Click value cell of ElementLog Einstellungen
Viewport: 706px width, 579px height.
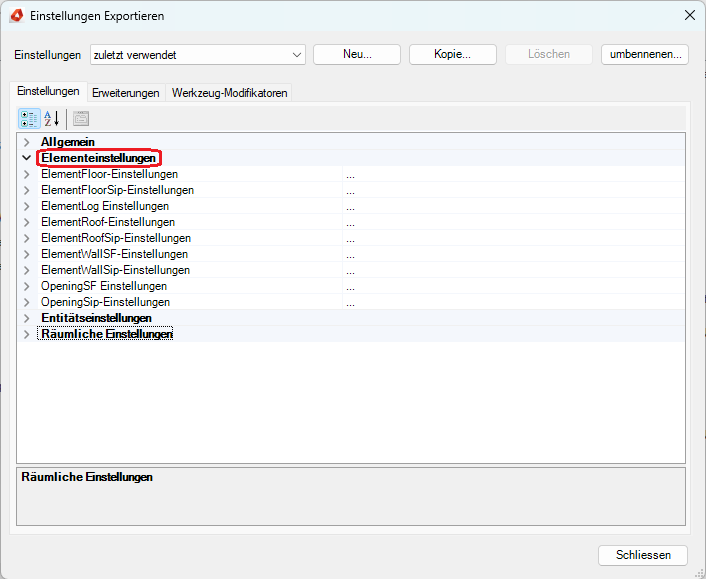[x=514, y=206]
